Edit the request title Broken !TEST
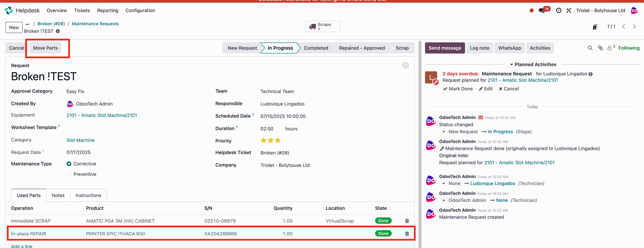Image resolution: width=644 pixels, height=248 pixels. [x=44, y=77]
